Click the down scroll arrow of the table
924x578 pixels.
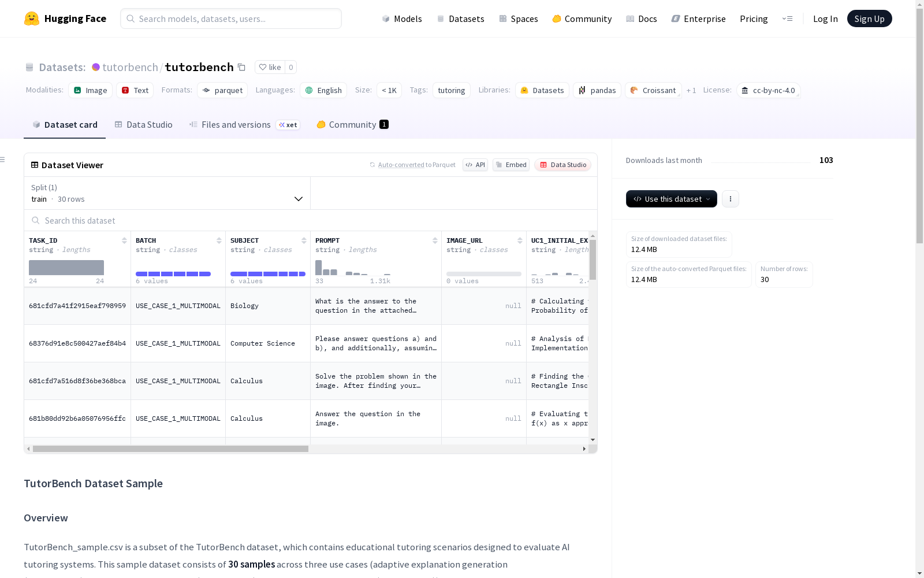[x=593, y=440]
